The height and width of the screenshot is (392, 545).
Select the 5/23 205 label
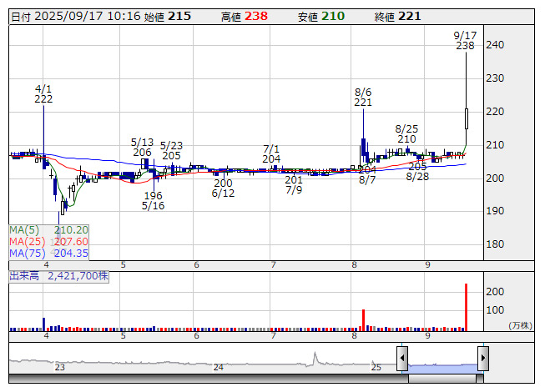click(171, 151)
